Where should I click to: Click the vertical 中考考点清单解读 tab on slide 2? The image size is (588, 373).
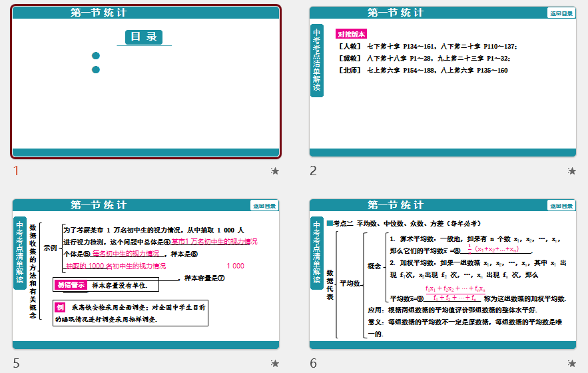click(x=317, y=61)
